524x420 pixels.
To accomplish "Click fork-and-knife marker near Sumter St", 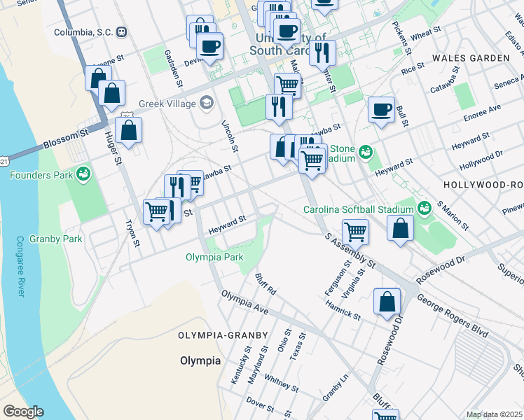I will [x=322, y=53].
